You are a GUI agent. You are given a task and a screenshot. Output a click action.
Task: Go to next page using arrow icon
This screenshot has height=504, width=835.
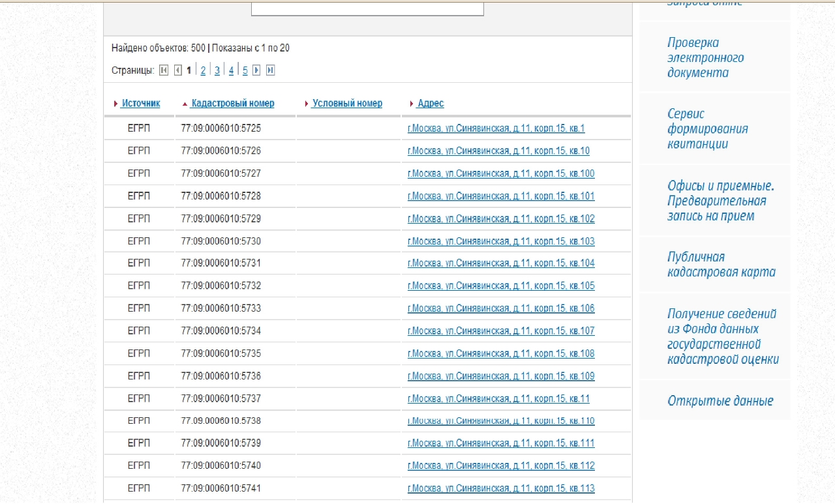coord(256,70)
